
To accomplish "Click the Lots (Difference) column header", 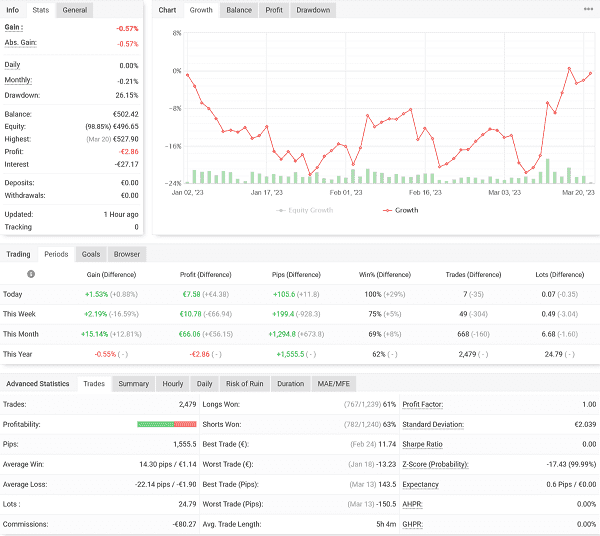I will click(559, 275).
